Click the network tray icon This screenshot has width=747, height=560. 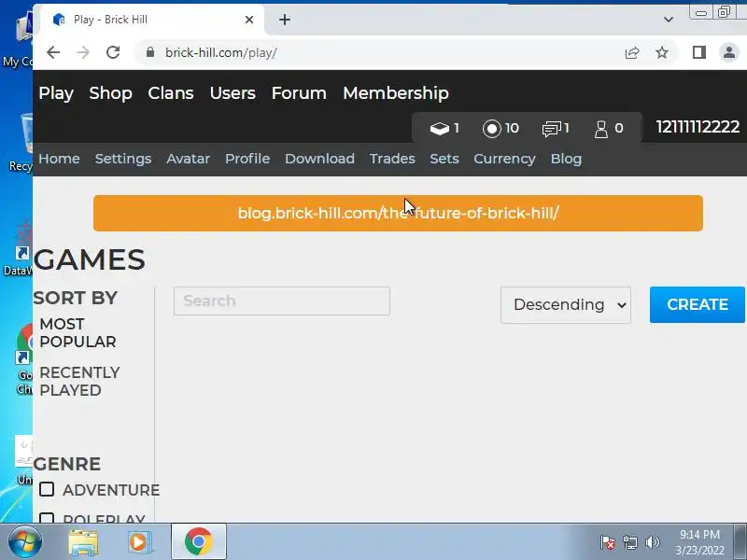point(629,542)
